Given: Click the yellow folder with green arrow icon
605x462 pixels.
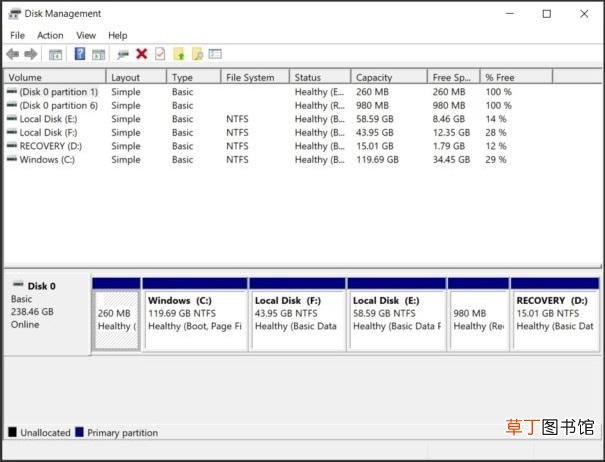Looking at the screenshot, I should pos(179,54).
